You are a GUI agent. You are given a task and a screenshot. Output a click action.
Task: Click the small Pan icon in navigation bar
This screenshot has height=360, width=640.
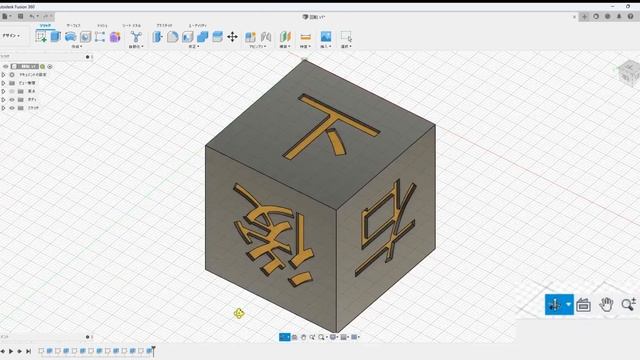(303, 337)
